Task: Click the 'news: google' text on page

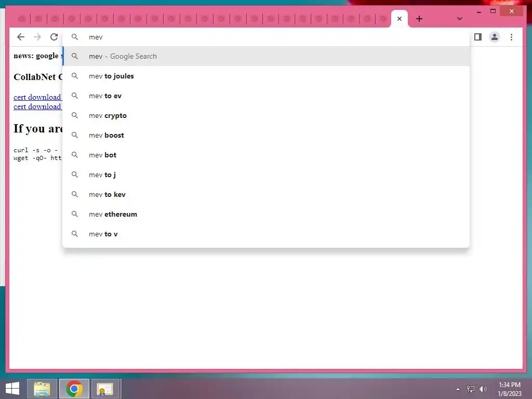Action: (36, 56)
